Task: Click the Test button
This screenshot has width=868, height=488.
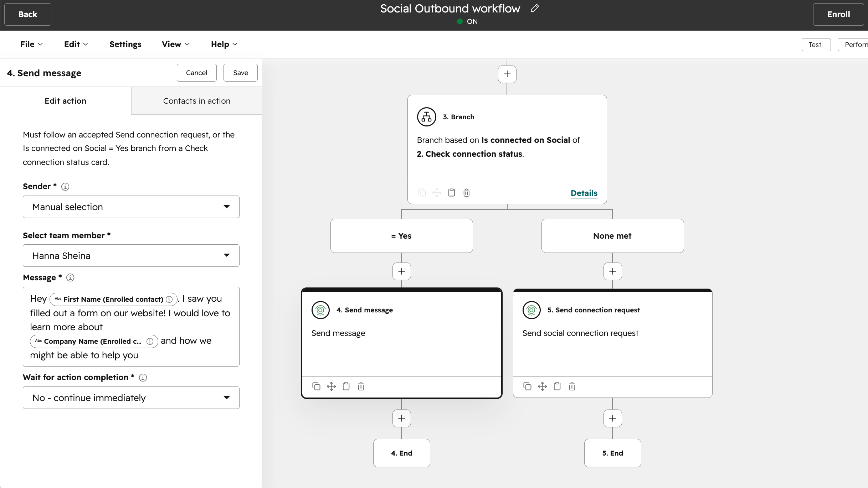Action: point(816,45)
